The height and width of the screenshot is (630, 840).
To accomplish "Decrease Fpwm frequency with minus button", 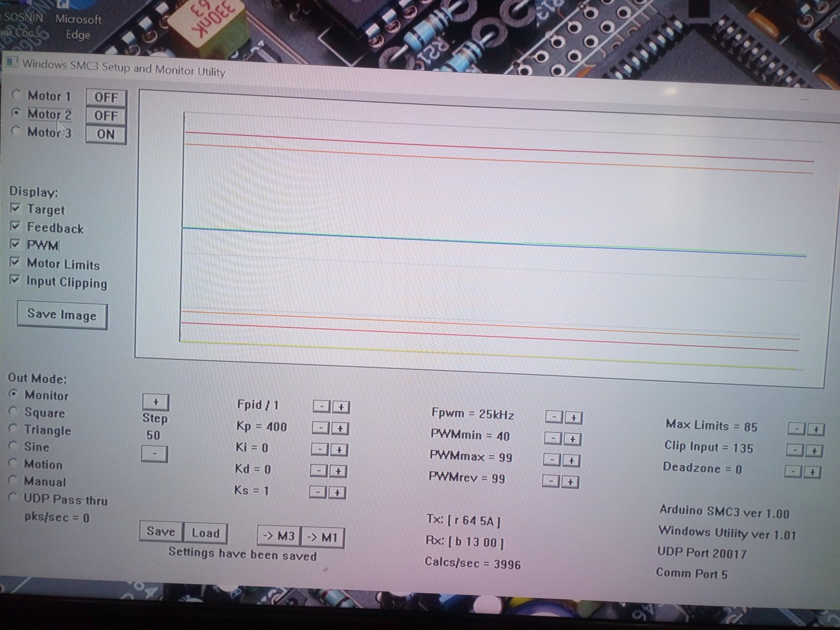I will coord(554,417).
